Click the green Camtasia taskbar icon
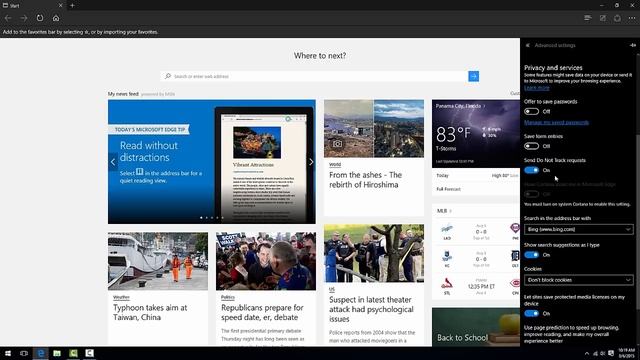 click(73, 353)
